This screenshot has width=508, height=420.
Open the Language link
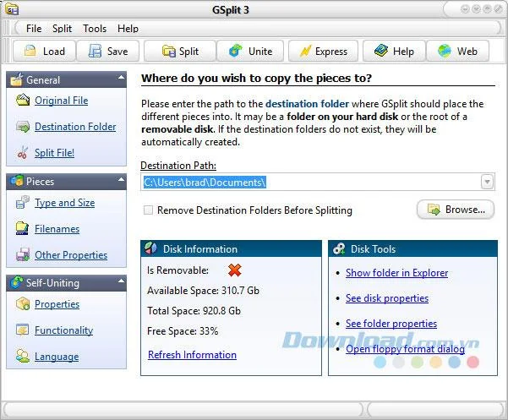point(57,357)
